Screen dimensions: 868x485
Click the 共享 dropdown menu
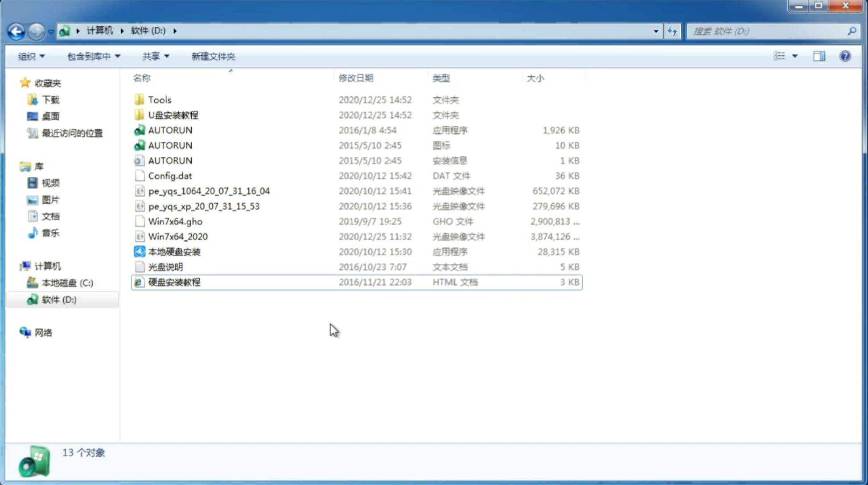click(156, 56)
